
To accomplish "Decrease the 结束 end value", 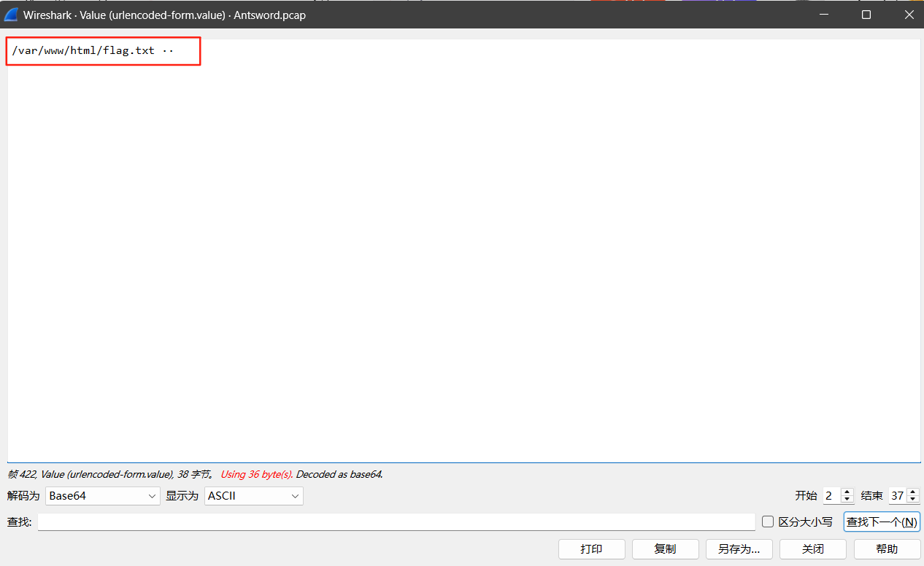I will click(x=914, y=500).
